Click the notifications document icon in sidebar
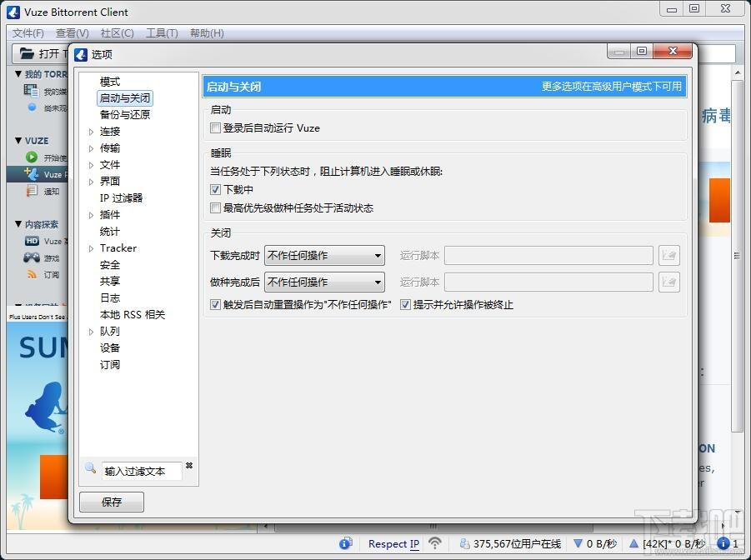The height and width of the screenshot is (560, 751). (x=32, y=191)
